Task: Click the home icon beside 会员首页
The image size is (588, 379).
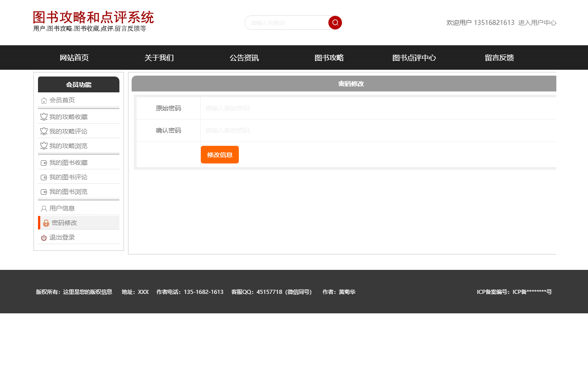Action: pos(44,101)
